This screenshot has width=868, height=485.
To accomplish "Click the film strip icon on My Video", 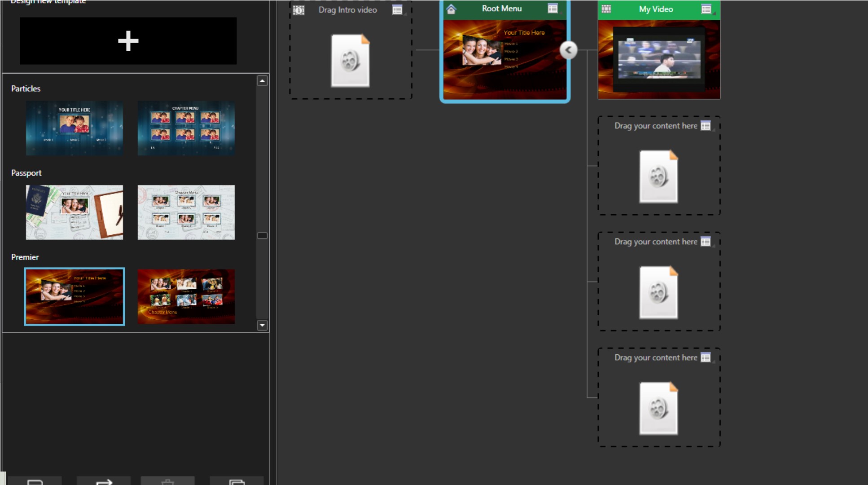I will click(606, 9).
